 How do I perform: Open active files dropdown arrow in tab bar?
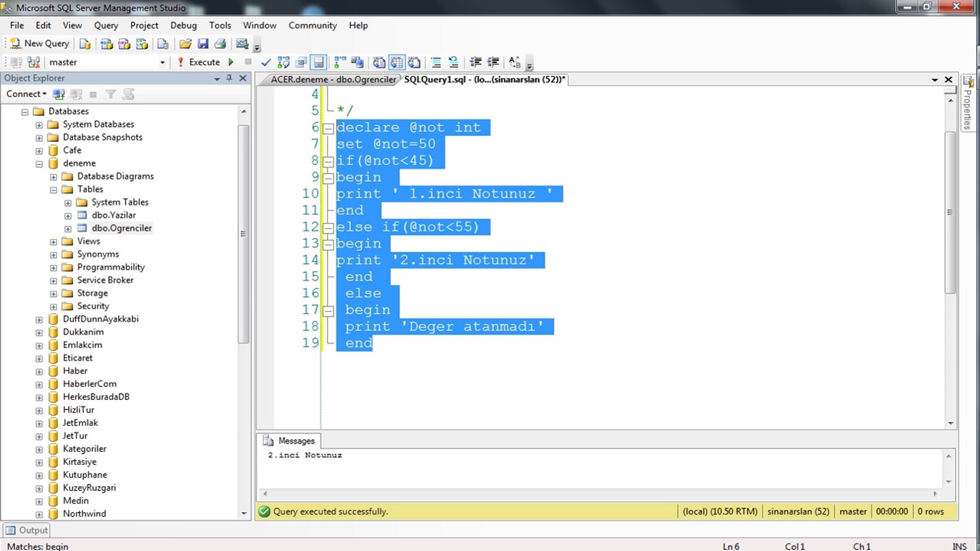(935, 80)
